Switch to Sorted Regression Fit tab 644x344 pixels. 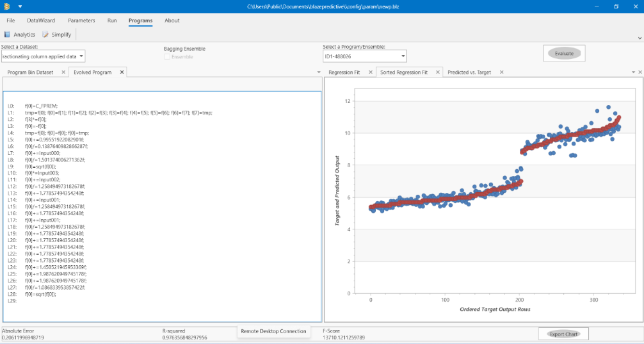tap(404, 72)
